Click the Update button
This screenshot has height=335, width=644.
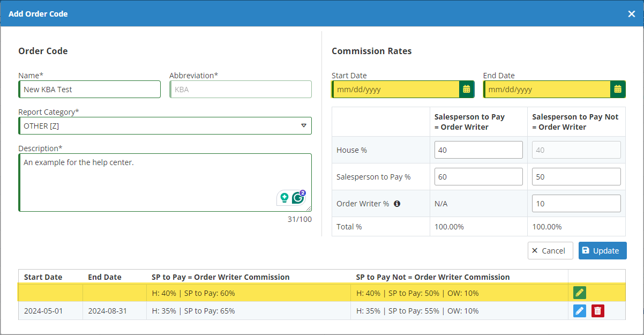click(x=602, y=251)
